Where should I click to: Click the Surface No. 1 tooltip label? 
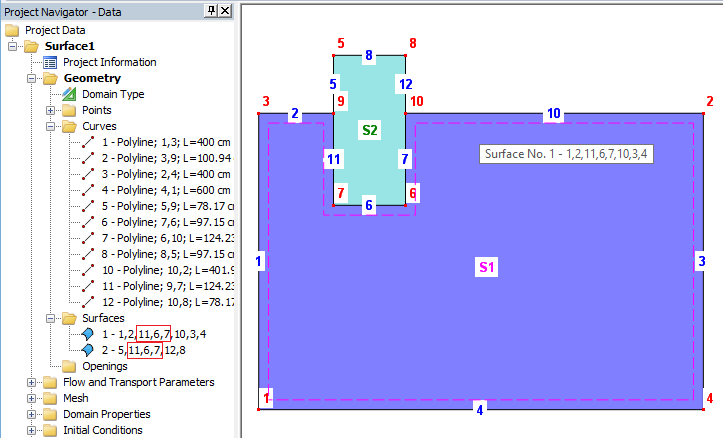(566, 154)
